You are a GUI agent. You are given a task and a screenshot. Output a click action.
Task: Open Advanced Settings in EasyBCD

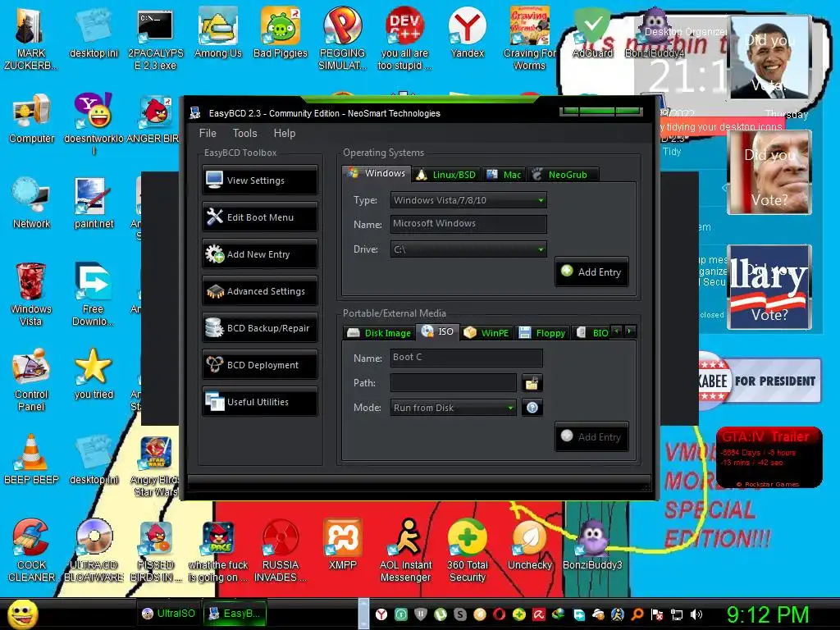[260, 291]
